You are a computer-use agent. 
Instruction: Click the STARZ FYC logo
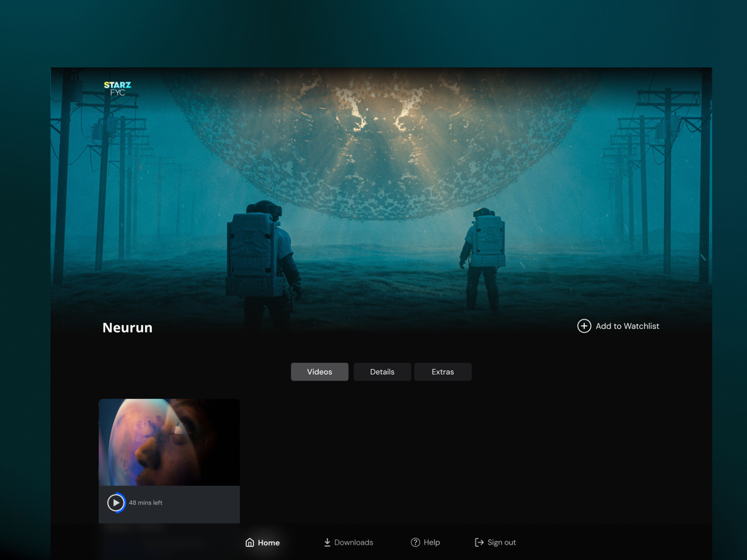(x=117, y=90)
